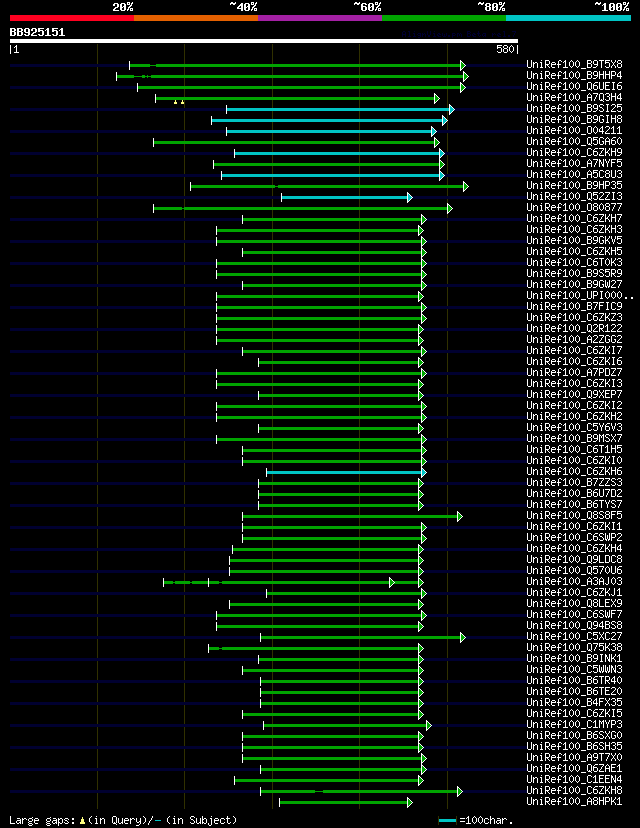
Task: Click the UniRef100_UPI000.. truncated label
Action: click(580, 295)
